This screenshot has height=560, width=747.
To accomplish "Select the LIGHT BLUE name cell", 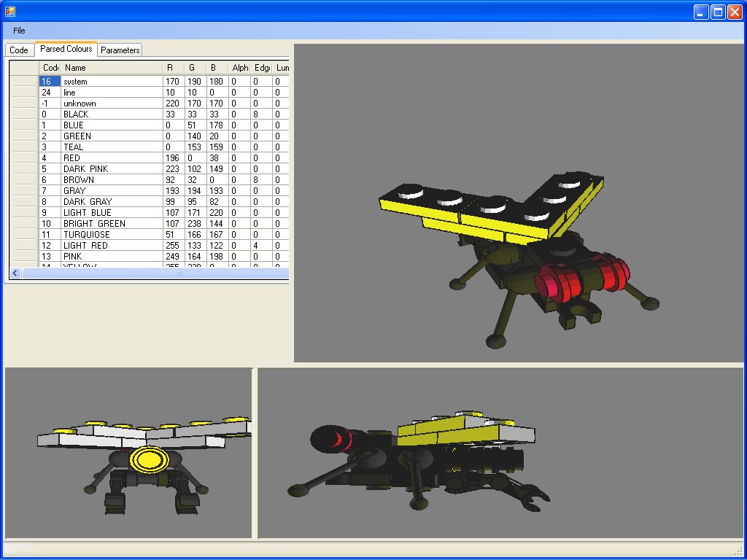I will coord(112,213).
